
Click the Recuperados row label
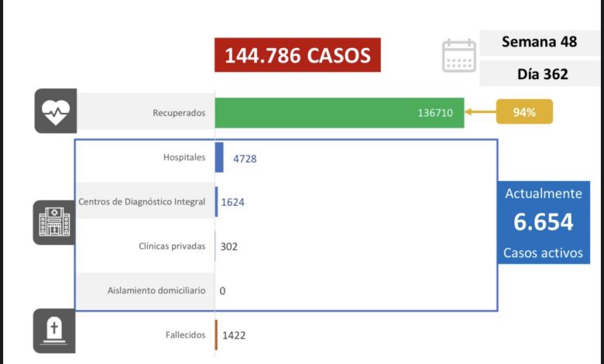tap(179, 113)
